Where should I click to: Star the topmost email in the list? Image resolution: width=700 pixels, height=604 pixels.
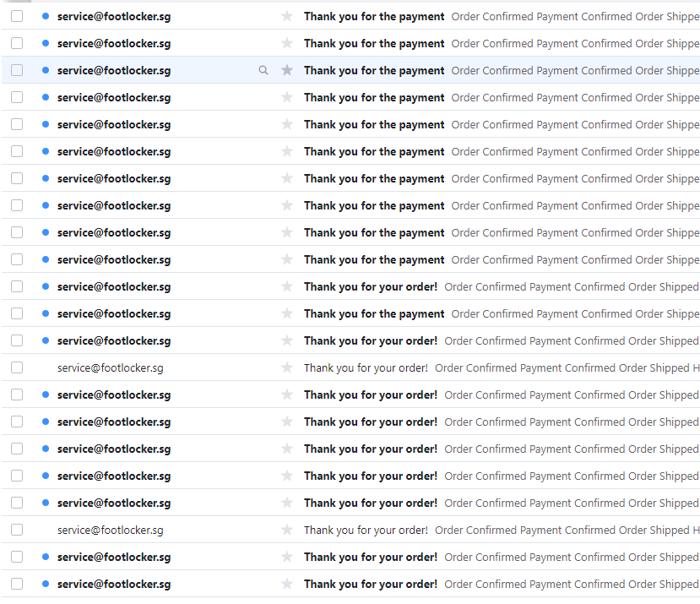tap(287, 16)
